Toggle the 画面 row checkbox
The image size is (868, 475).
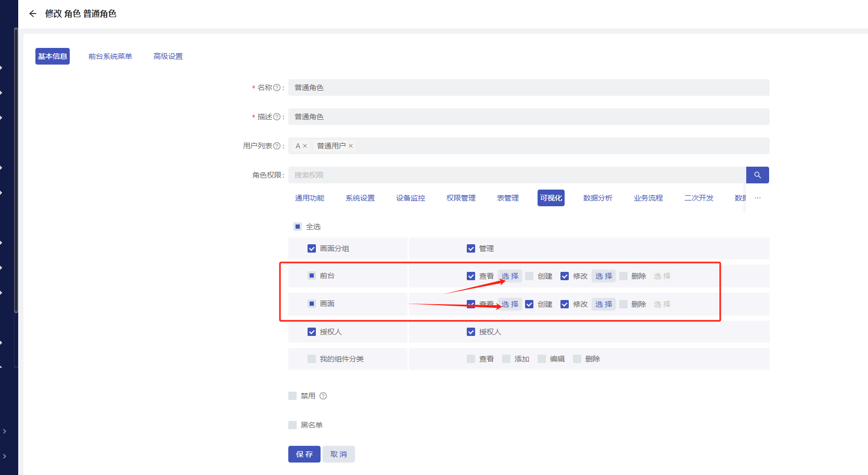[312, 304]
